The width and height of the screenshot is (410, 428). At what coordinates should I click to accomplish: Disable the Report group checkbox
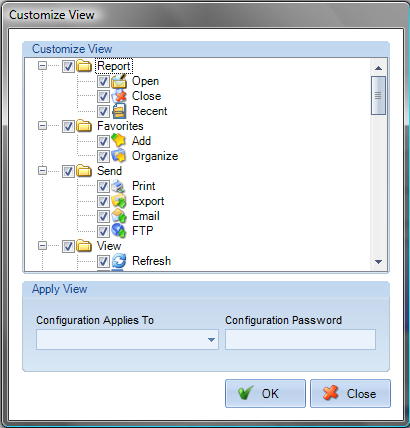click(x=68, y=66)
